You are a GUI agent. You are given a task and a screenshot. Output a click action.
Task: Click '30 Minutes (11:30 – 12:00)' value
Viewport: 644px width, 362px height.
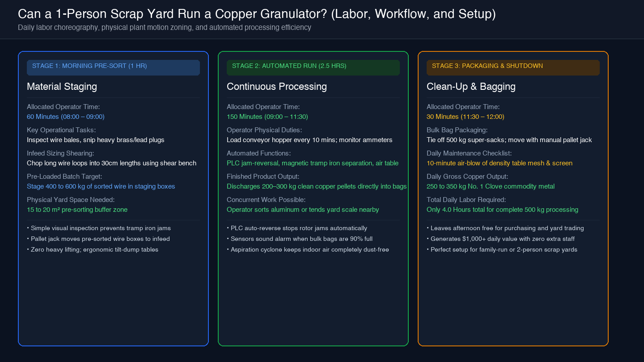(466, 117)
